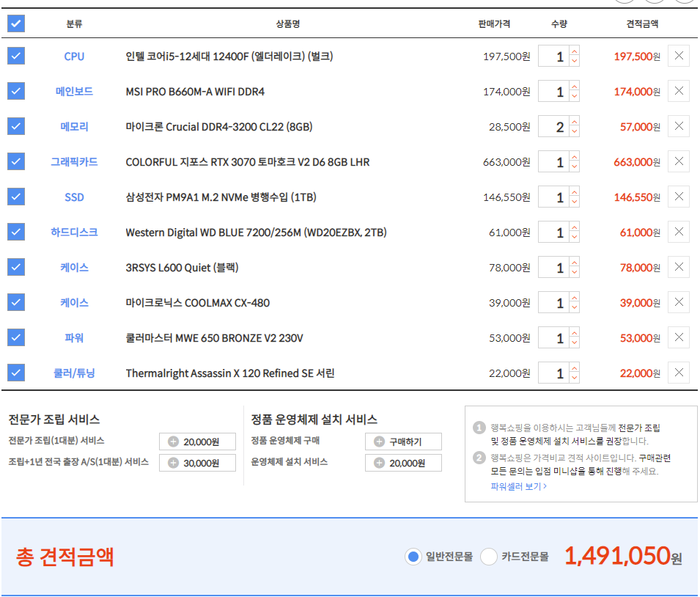Open the 그래픽카드 category link
The width and height of the screenshot is (700, 597).
coord(74,161)
